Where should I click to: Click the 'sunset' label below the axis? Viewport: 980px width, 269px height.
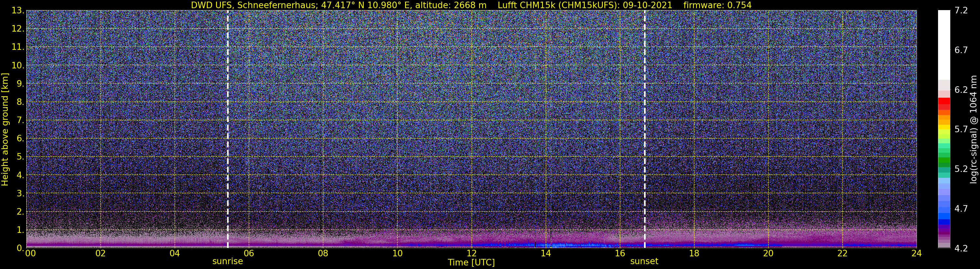[x=644, y=262]
